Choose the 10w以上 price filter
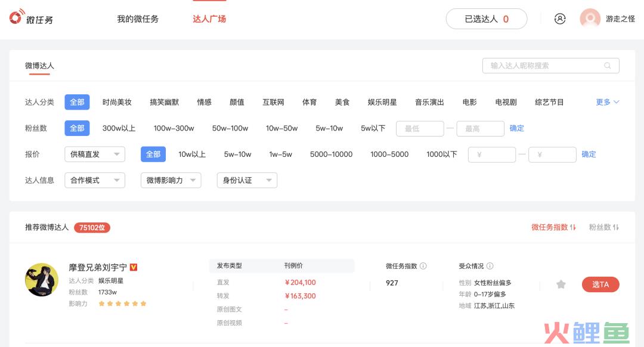This screenshot has height=347, width=644. point(192,154)
